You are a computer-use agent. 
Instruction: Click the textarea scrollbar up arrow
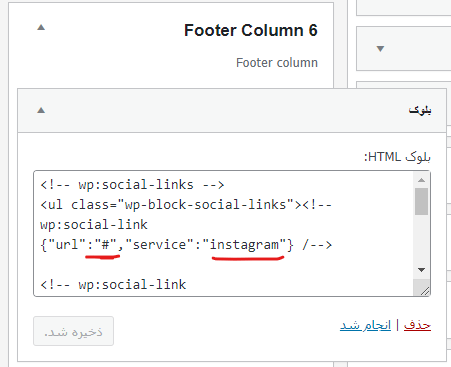(x=422, y=180)
